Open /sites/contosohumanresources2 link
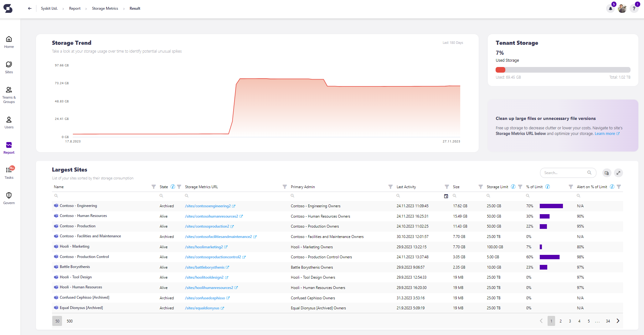 tap(211, 216)
